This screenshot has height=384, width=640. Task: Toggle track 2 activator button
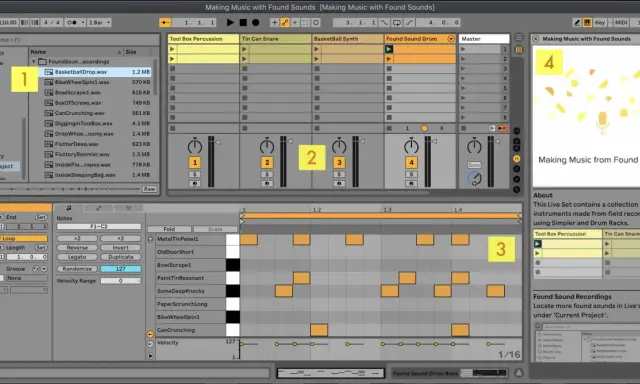click(267, 162)
